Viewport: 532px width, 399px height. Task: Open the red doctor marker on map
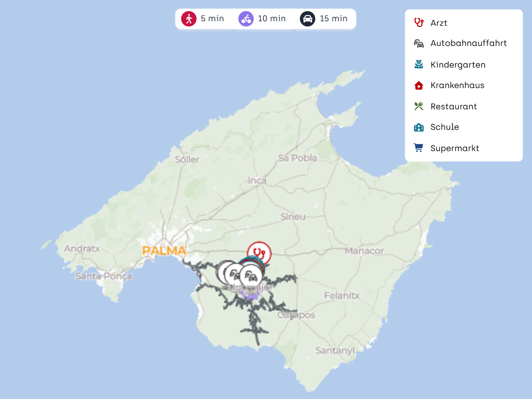(x=259, y=253)
